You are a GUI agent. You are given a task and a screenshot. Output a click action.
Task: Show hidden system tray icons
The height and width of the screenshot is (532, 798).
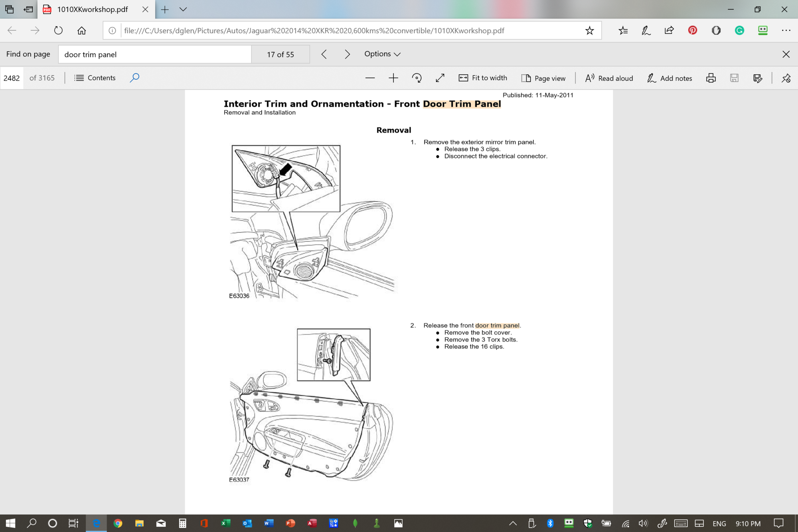pyautogui.click(x=513, y=523)
